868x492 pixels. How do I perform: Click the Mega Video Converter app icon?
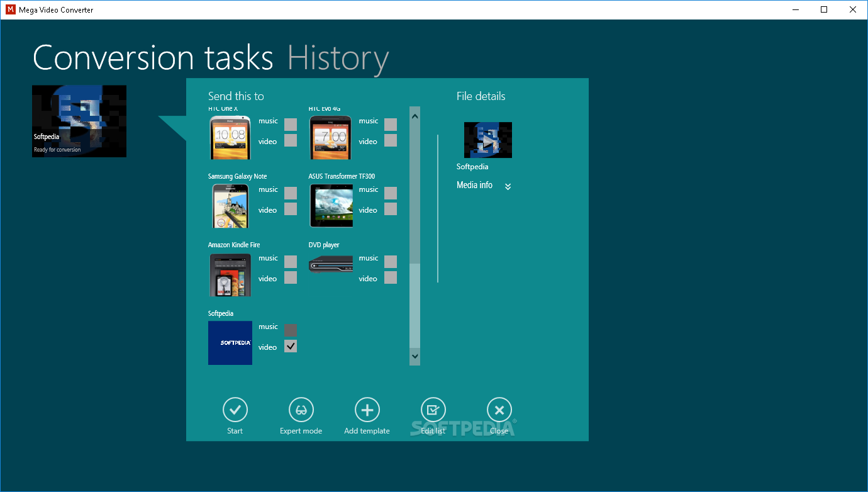tap(10, 9)
